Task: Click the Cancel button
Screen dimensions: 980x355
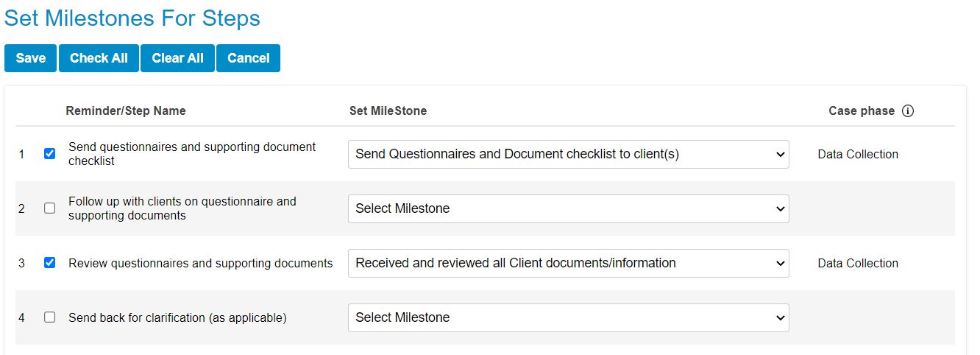Action: click(x=248, y=58)
